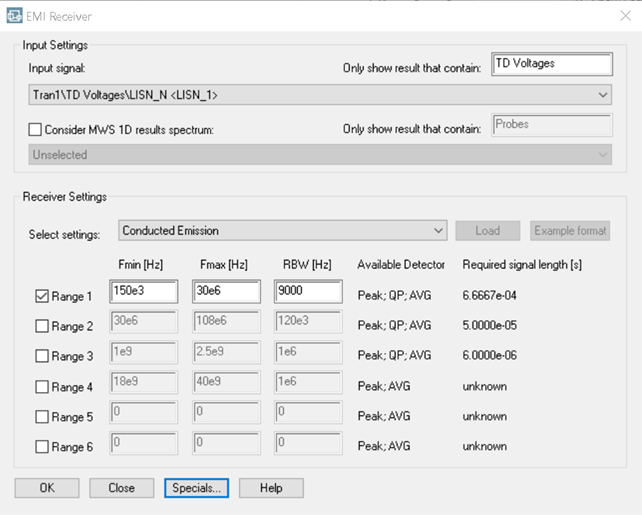Focus the Range 1 Fmax field
Viewport: 642px width, 515px height.
225,292
